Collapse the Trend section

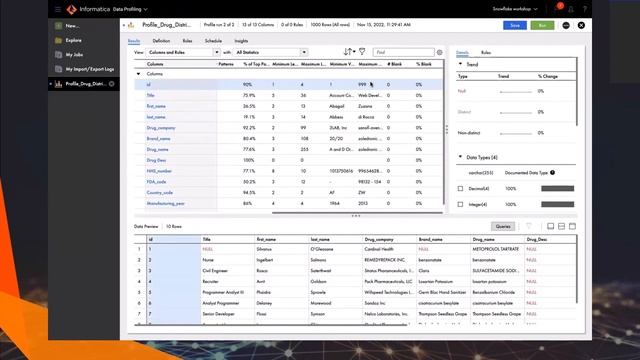click(460, 64)
